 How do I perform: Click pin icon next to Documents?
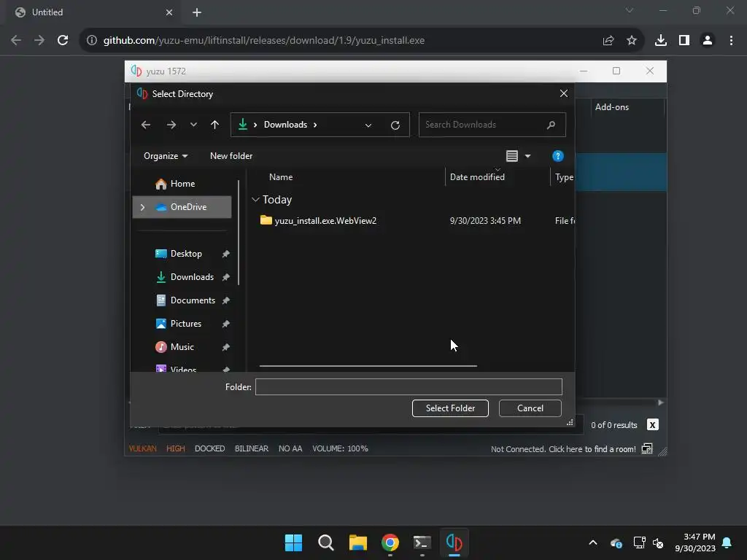coord(226,300)
